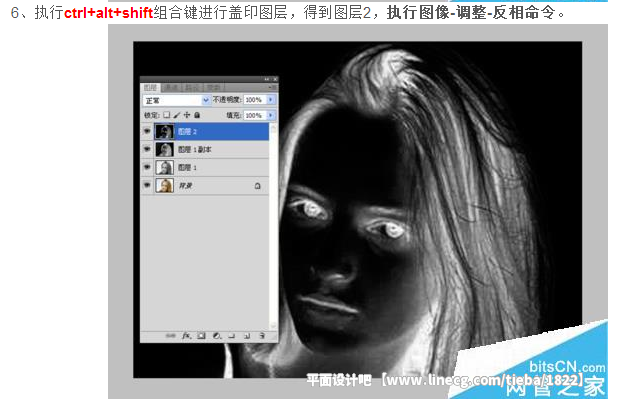
Task: Create a new layer
Action: (x=247, y=336)
